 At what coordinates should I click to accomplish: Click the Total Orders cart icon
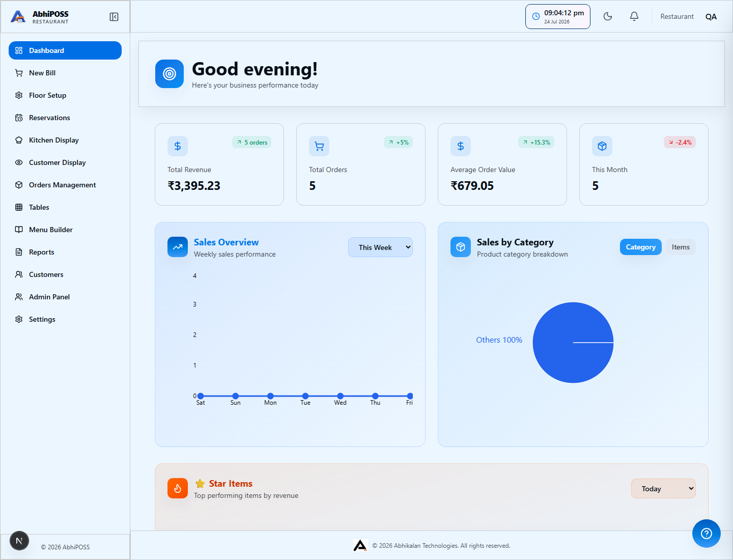319,146
